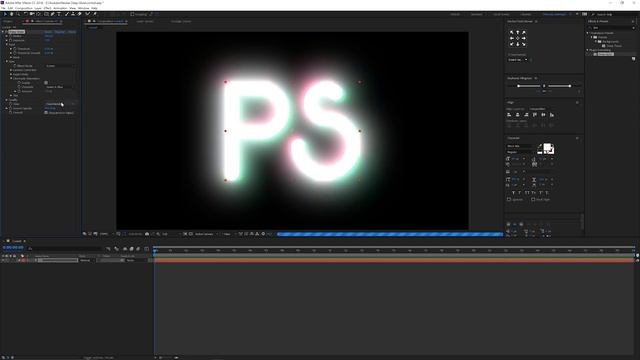Select the Rotation tool
Image resolution: width=640 pixels, height=360 pixels.
25,14
